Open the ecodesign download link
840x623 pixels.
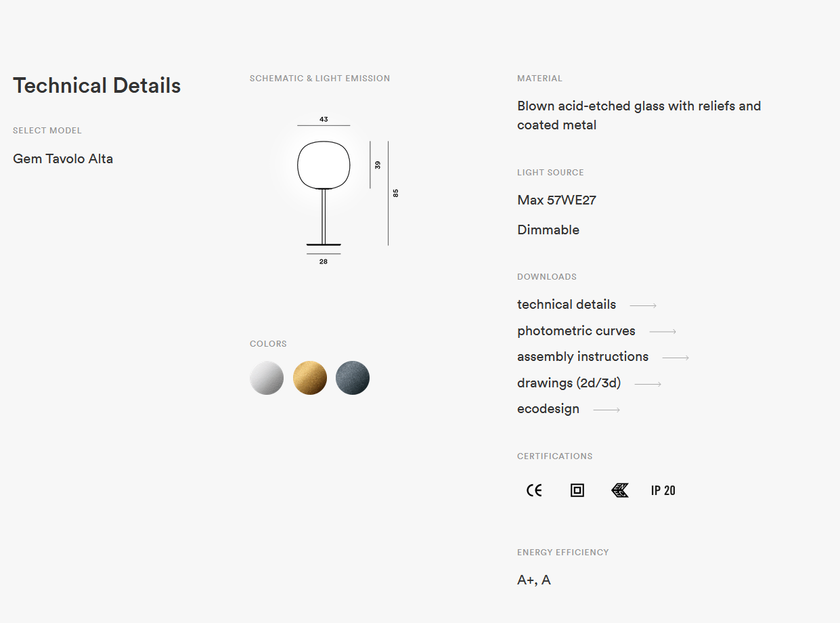tap(548, 409)
